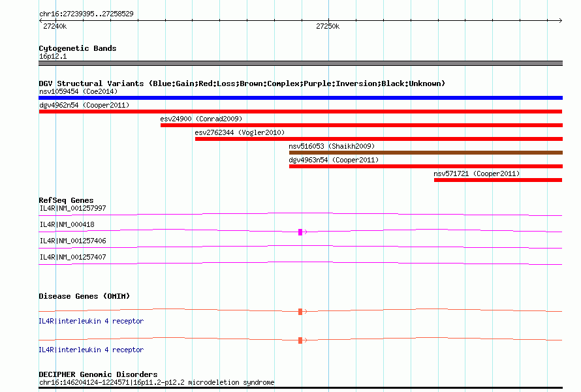Click the nsv516053 (Shaikh2009) label
The width and height of the screenshot is (581, 392).
[332, 146]
